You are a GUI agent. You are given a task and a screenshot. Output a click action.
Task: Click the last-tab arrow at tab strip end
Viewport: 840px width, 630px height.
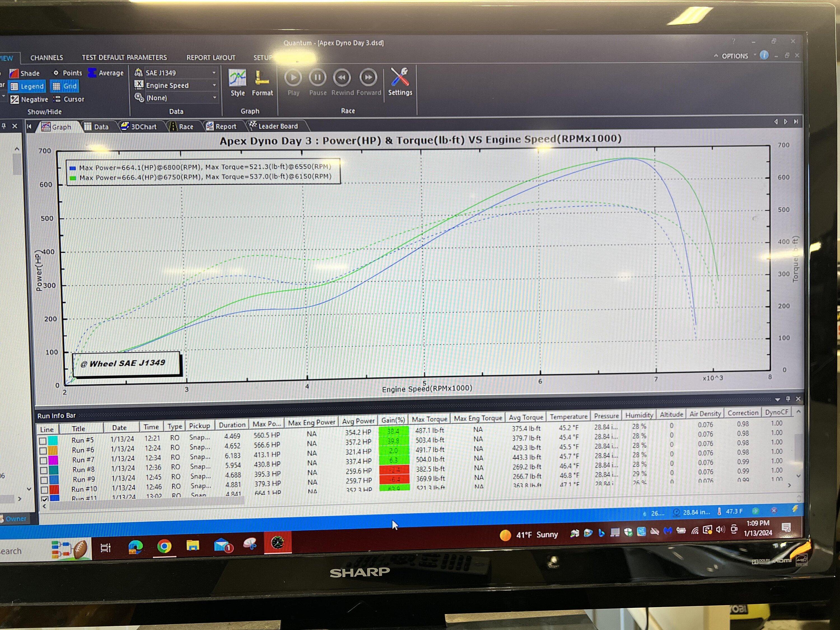tap(796, 122)
